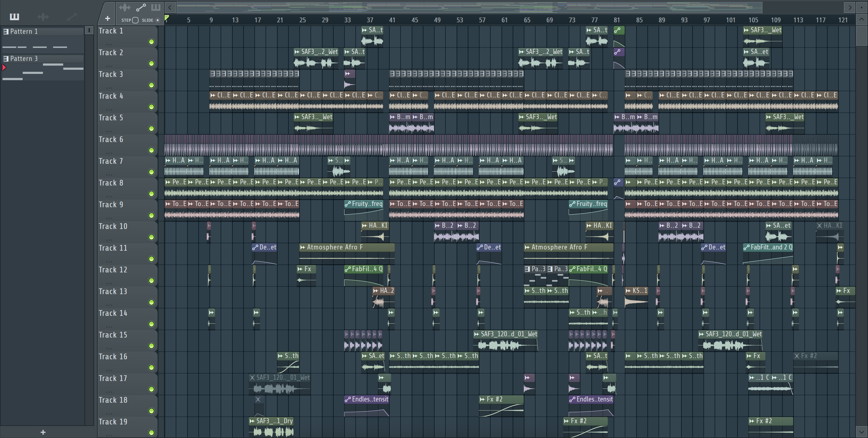Image resolution: width=868 pixels, height=438 pixels.
Task: Select the SAF3_..2_Wet clip at bar 25
Action: (x=316, y=58)
